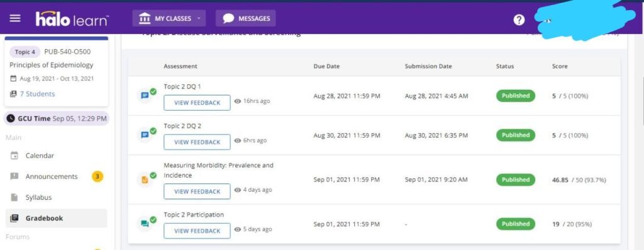This screenshot has height=250, width=644.
Task: Click the Topic 2 Participation title
Action: (x=194, y=215)
